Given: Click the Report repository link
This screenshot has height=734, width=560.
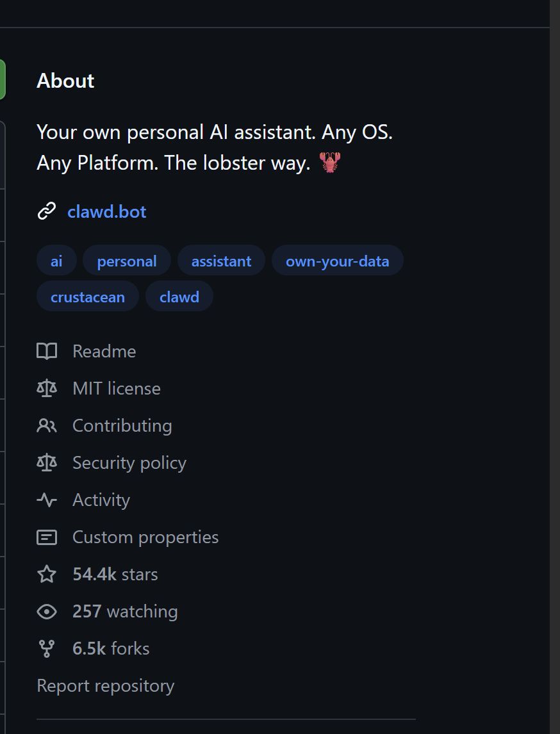Looking at the screenshot, I should tap(106, 685).
